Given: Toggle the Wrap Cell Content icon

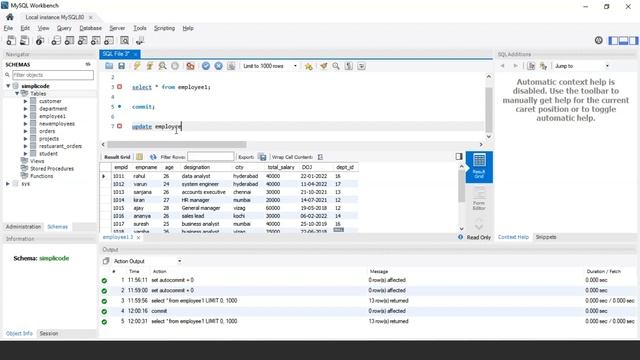Looking at the screenshot, I should pyautogui.click(x=320, y=157).
